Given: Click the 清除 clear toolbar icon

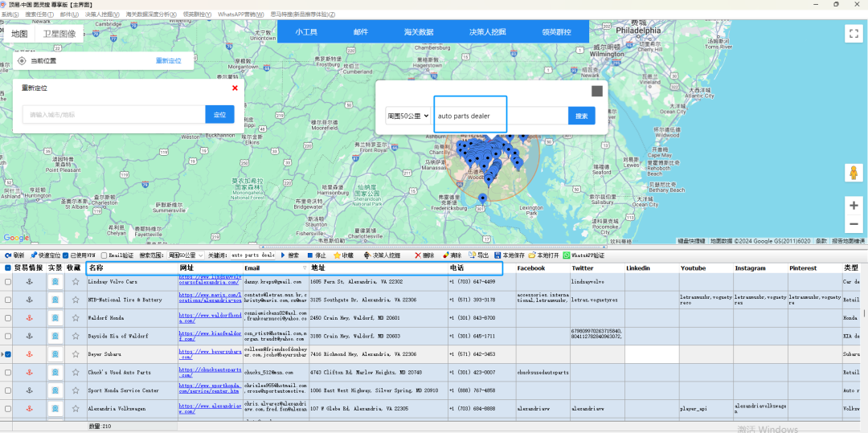Looking at the screenshot, I should pos(445,255).
